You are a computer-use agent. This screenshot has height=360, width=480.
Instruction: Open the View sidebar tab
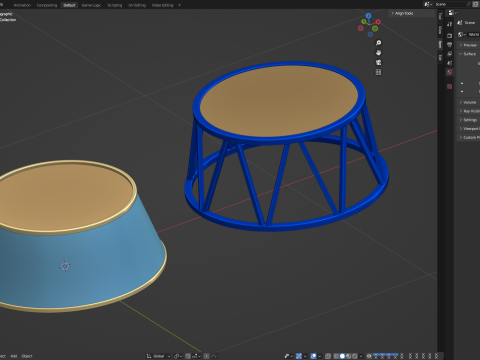[440, 30]
